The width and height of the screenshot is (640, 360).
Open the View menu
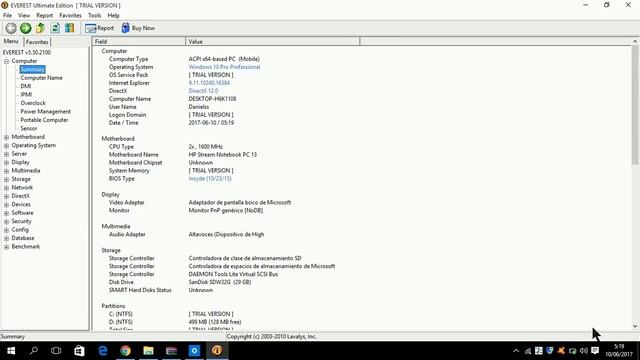[24, 16]
